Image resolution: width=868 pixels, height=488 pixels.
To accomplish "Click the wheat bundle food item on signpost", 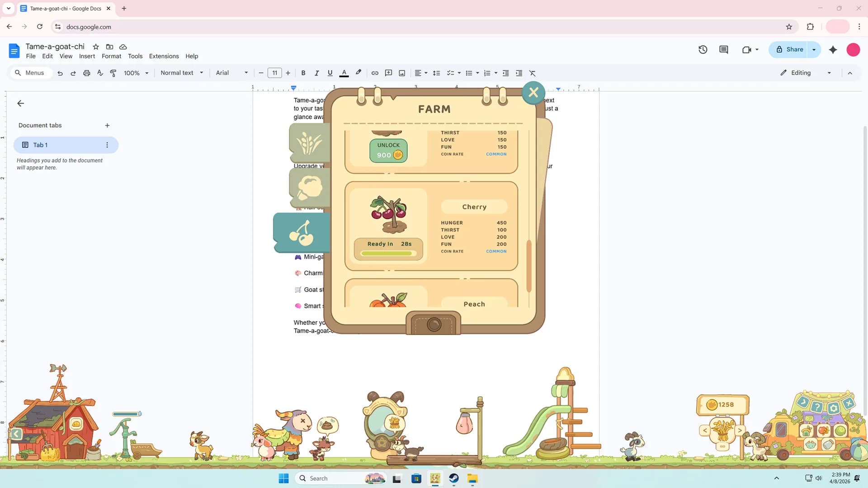I will (722, 430).
